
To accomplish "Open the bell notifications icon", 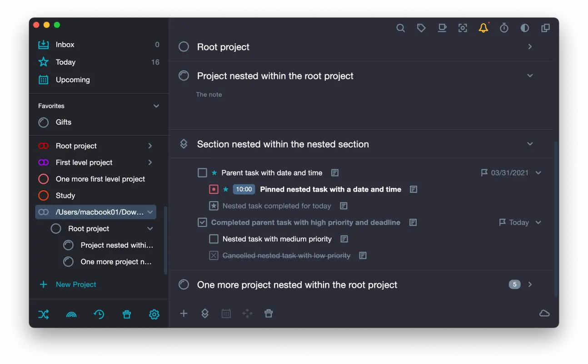I will tap(483, 28).
